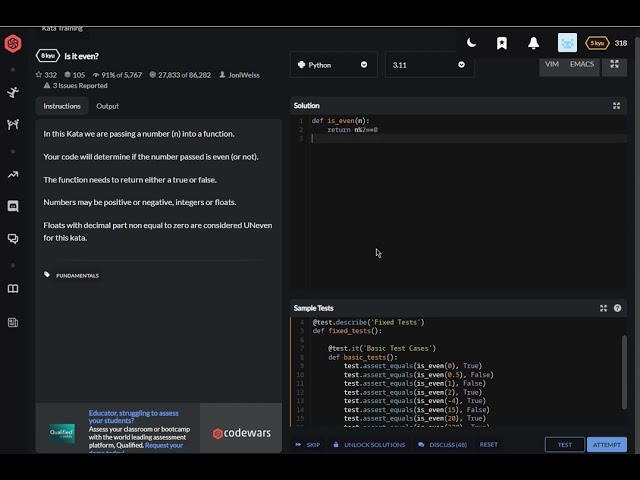Click the 'def is_even(n):' code line

coord(340,121)
